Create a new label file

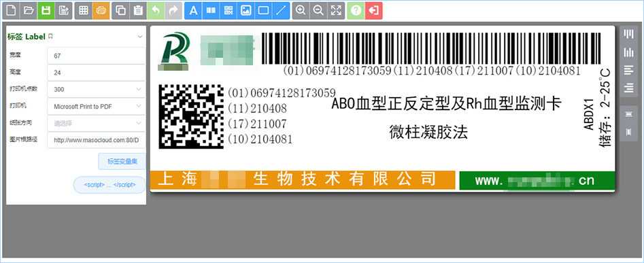(11, 11)
